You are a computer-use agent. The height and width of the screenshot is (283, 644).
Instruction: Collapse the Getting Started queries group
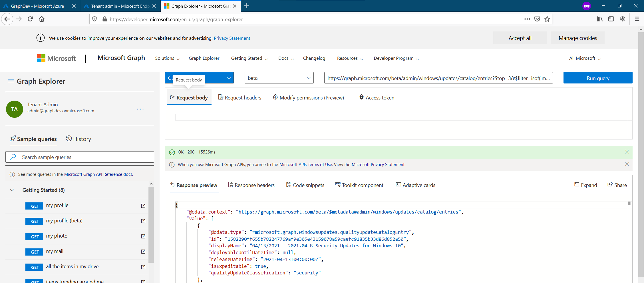point(12,190)
